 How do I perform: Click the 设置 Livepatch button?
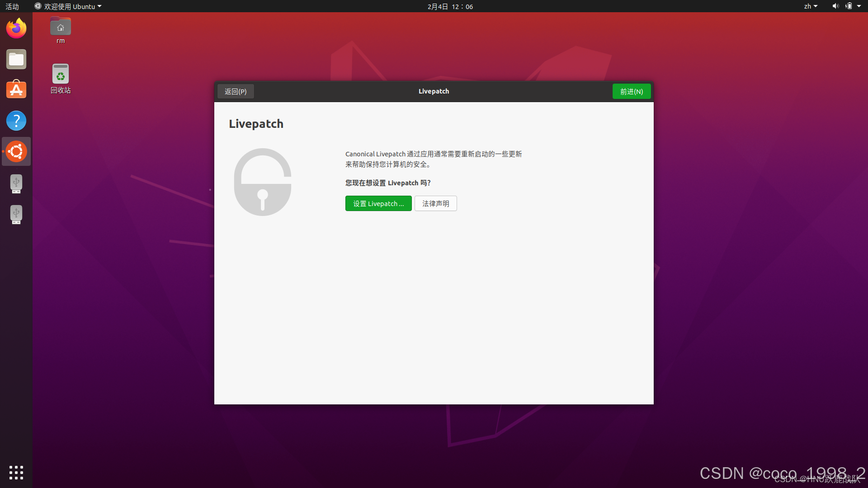tap(378, 203)
